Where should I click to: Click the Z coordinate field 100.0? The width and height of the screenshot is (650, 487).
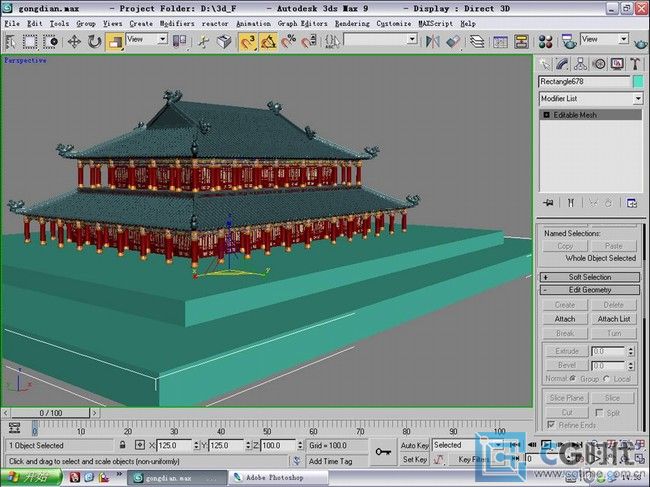[x=277, y=446]
